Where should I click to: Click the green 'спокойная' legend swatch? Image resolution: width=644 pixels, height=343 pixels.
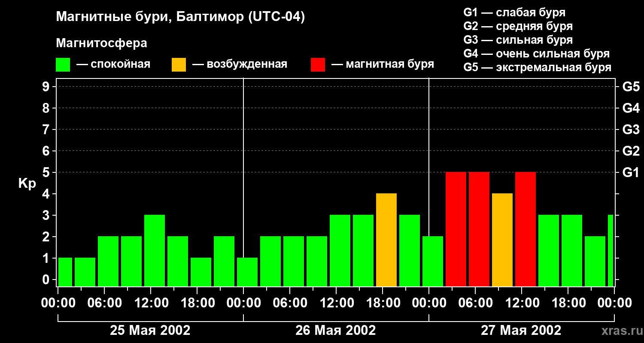pos(63,65)
